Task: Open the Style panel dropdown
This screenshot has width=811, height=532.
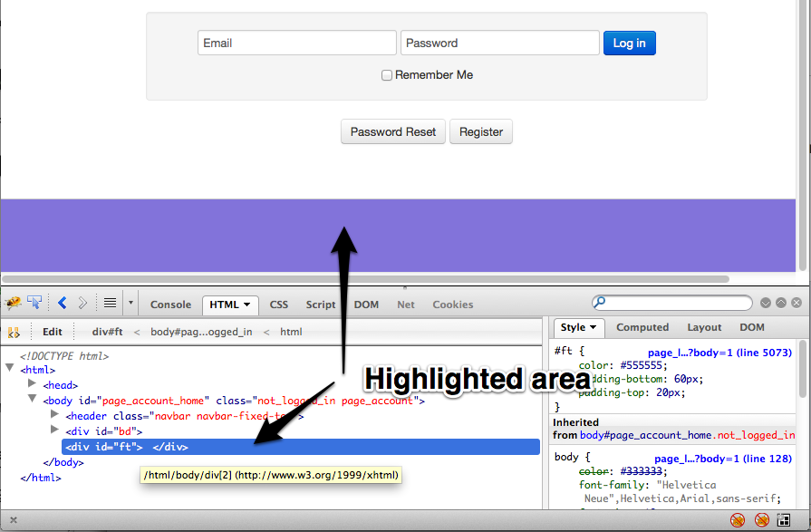Action: [592, 327]
